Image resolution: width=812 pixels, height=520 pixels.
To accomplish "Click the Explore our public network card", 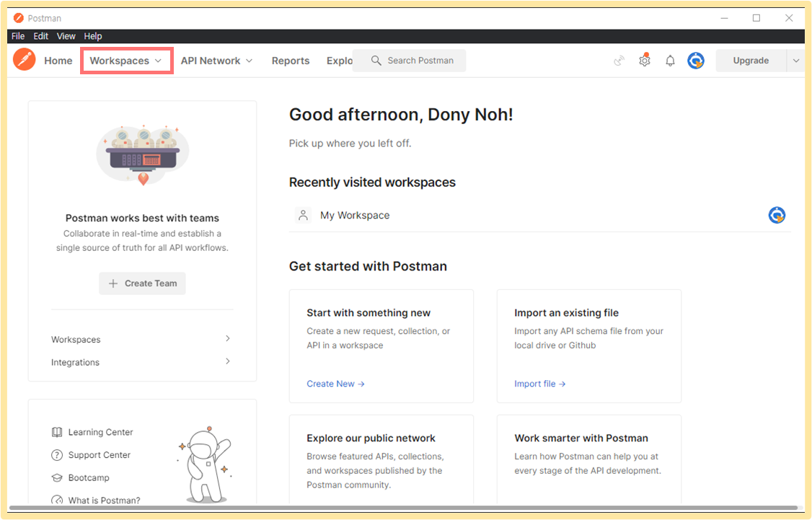I will [381, 460].
